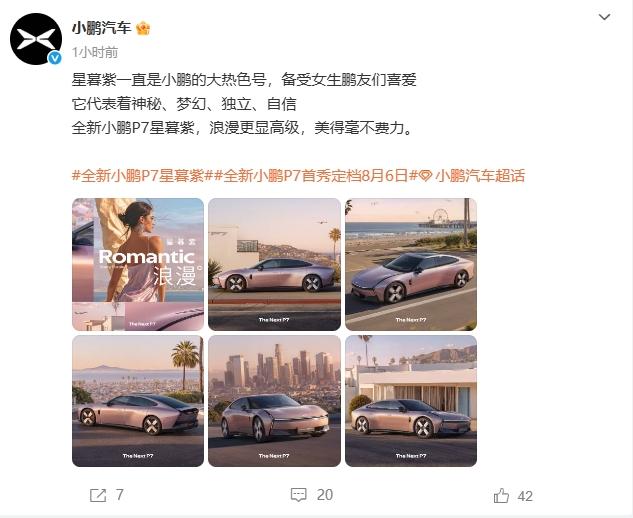Open the car rear view with palm tree
This screenshot has width=633, height=518.
pyautogui.click(x=138, y=401)
